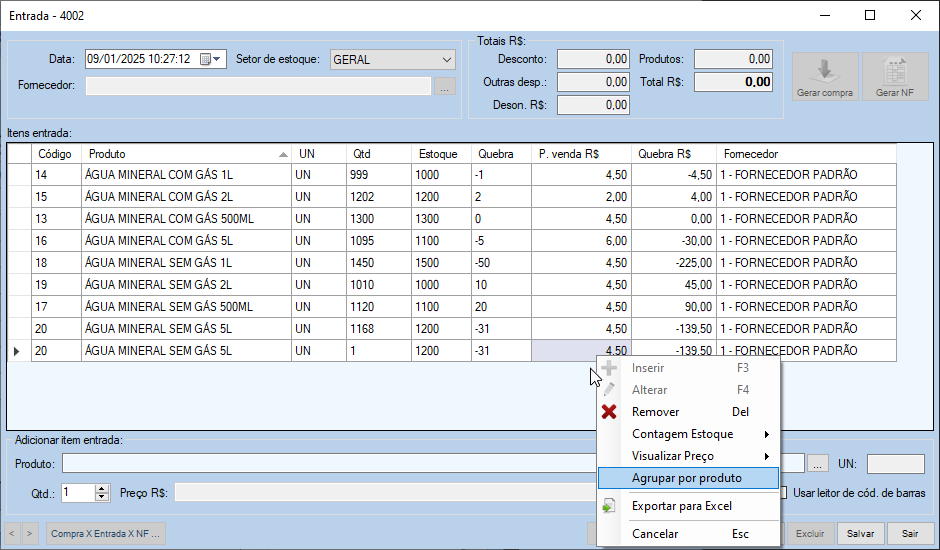Click the Exportar para Excel icon
Viewport: 940px width, 550px height.
609,506
